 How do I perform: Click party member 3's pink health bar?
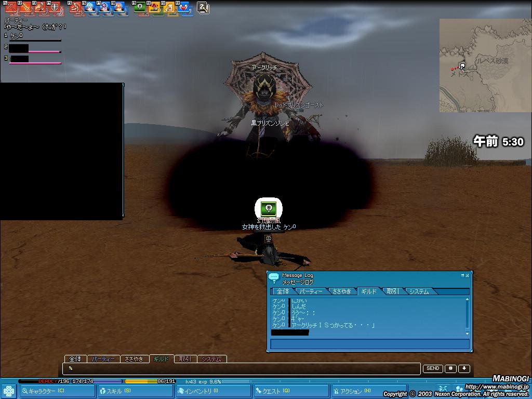coord(35,63)
